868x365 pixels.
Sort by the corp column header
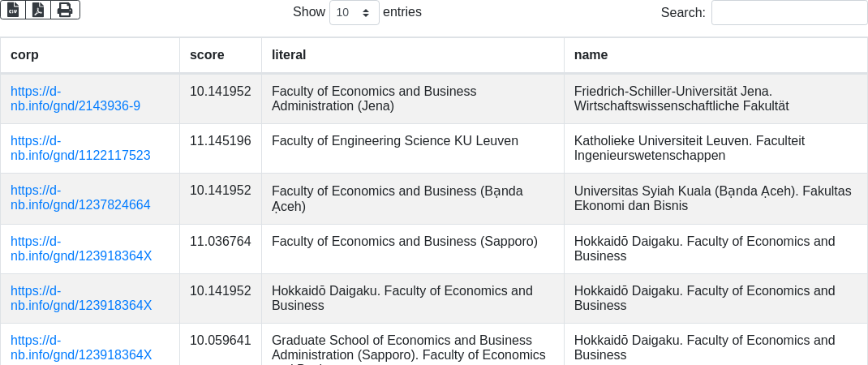pyautogui.click(x=24, y=55)
